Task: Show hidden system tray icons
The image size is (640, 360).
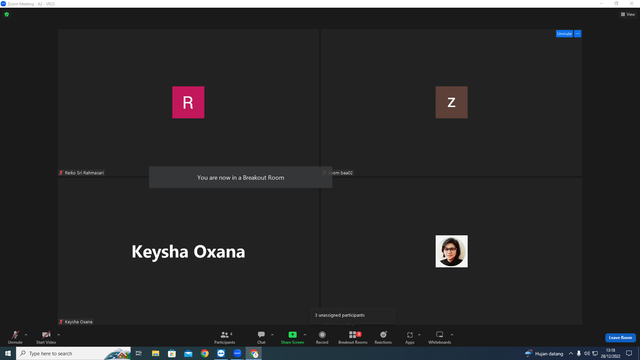Action: tap(571, 353)
